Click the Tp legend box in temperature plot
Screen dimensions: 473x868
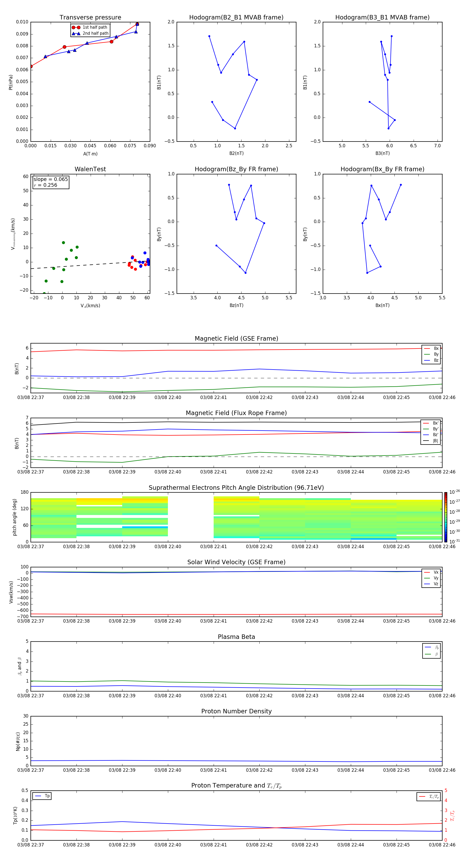42,796
